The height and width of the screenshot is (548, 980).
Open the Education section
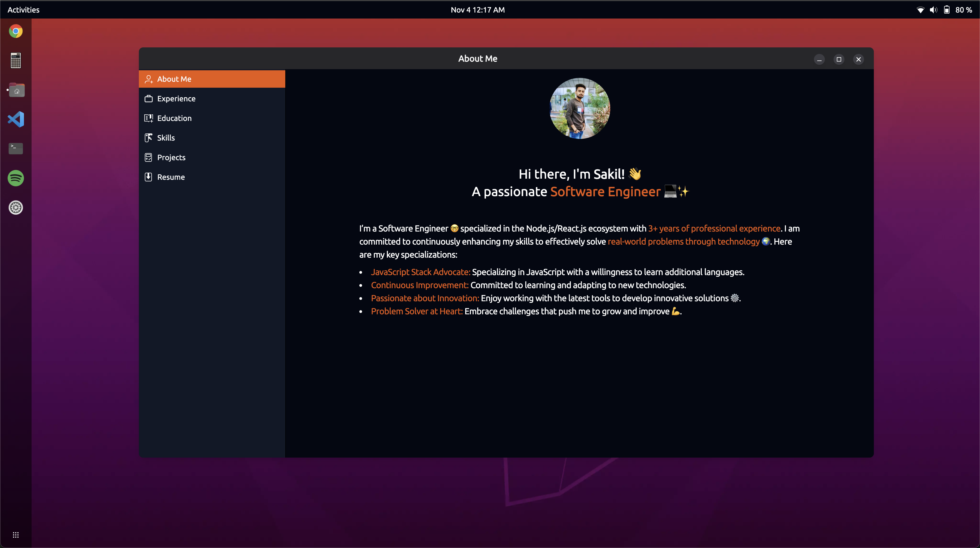(212, 118)
